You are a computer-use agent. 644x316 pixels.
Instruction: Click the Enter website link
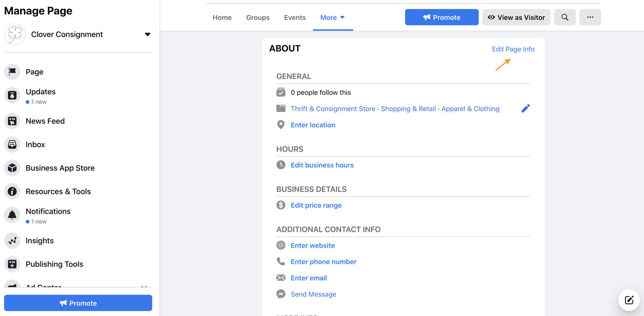click(x=313, y=246)
